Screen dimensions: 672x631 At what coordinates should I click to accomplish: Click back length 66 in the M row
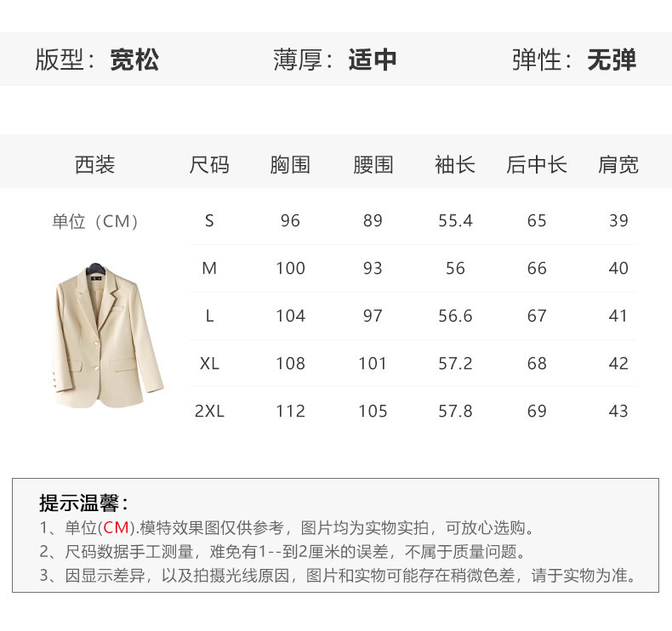[x=537, y=268]
